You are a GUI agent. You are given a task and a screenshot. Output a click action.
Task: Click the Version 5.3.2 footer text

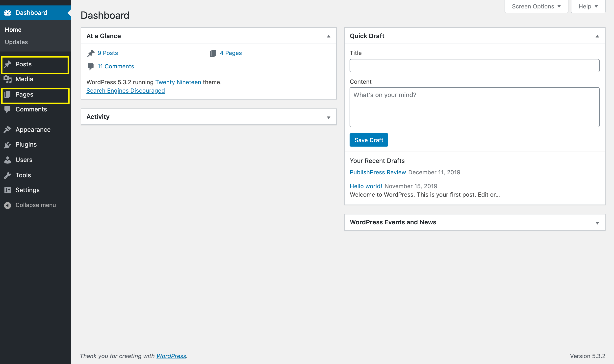point(588,356)
